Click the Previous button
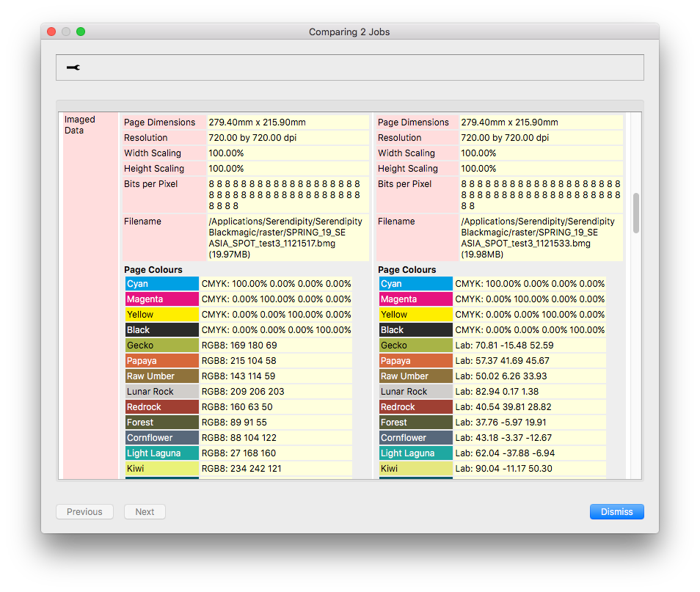The height and width of the screenshot is (592, 700). [85, 511]
